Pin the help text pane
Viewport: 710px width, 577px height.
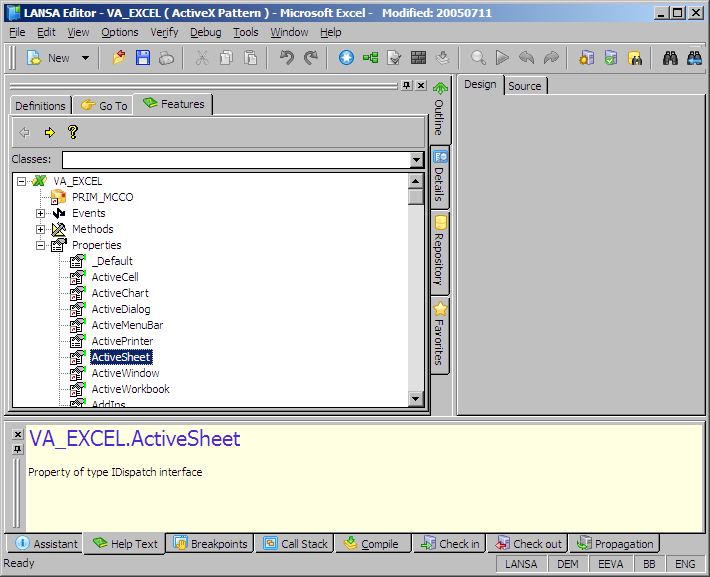17,449
